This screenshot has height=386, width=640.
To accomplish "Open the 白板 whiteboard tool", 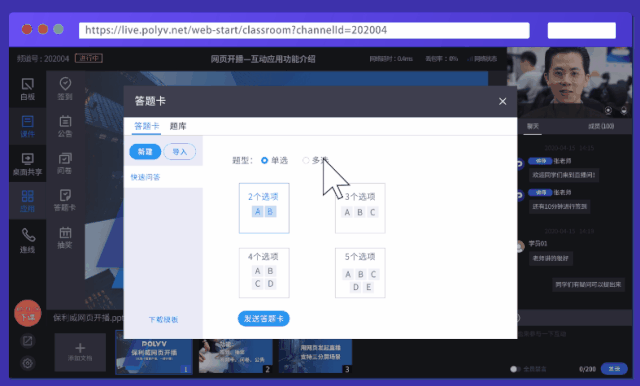I will point(28,89).
